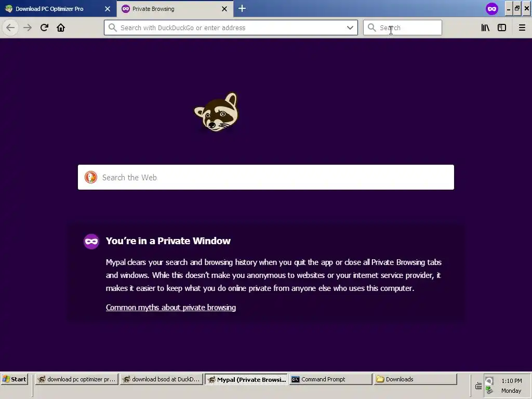Switch to download bsod at DuckDuckGo taskbar window
Image resolution: width=532 pixels, height=399 pixels.
coord(162,379)
